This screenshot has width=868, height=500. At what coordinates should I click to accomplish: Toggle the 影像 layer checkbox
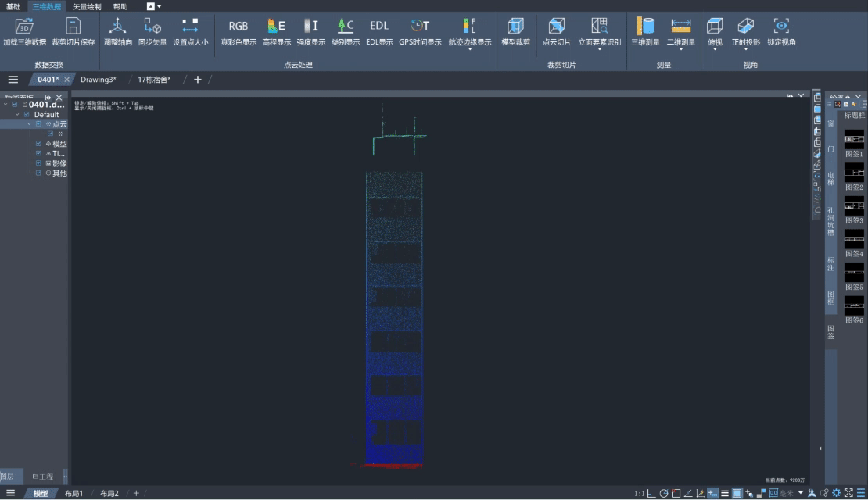tap(38, 163)
